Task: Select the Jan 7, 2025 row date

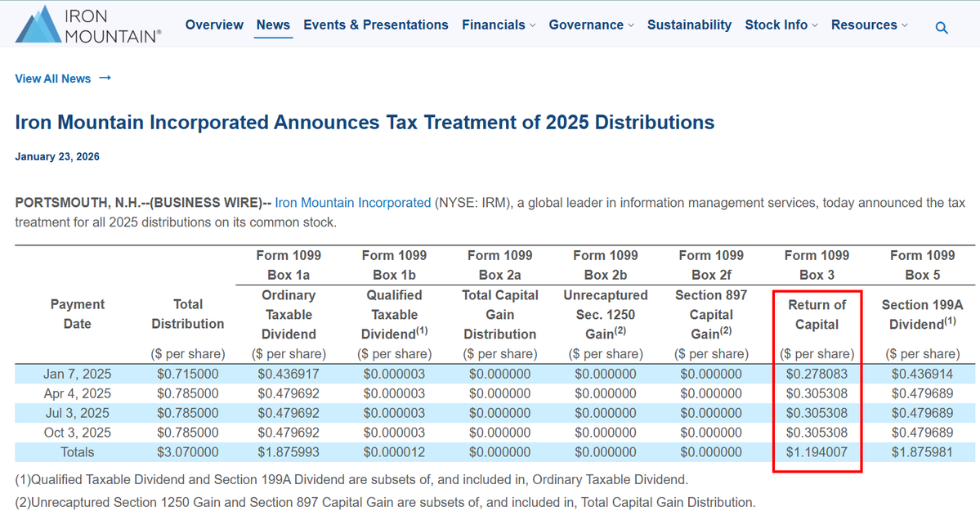Action: point(78,374)
